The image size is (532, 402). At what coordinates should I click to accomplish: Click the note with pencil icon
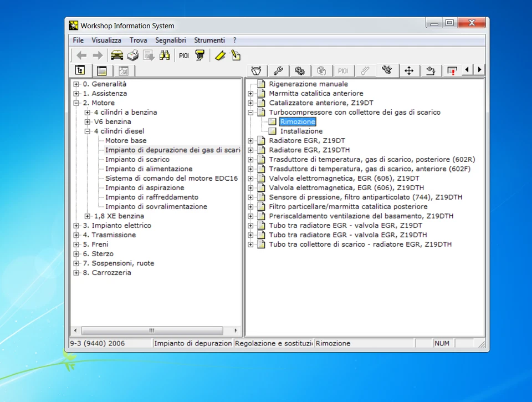[x=236, y=55]
